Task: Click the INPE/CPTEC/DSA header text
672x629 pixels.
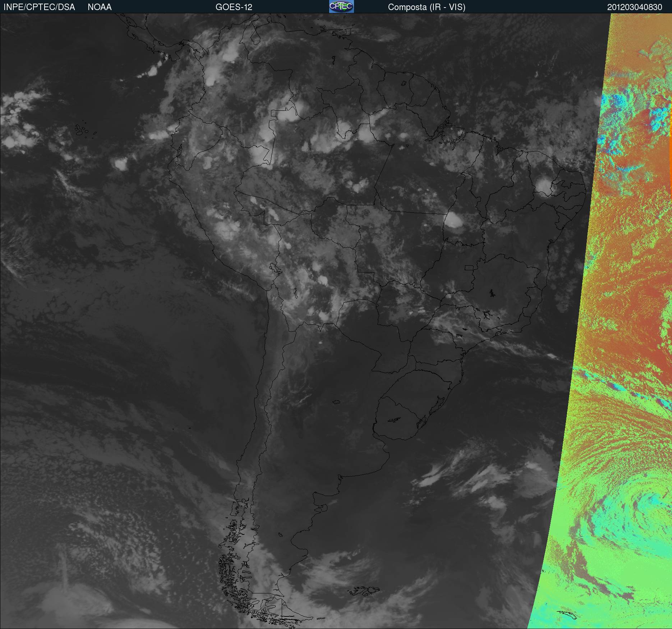Action: click(39, 7)
